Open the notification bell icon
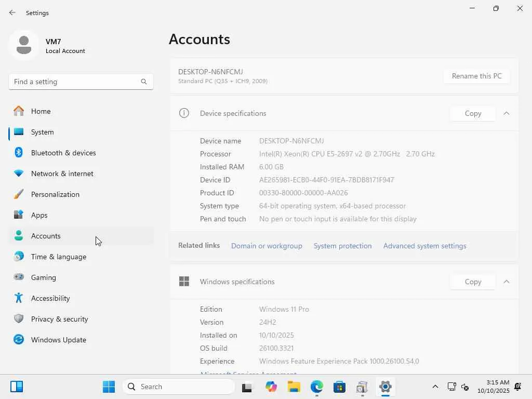Viewport: 532px width, 399px height. [x=518, y=387]
